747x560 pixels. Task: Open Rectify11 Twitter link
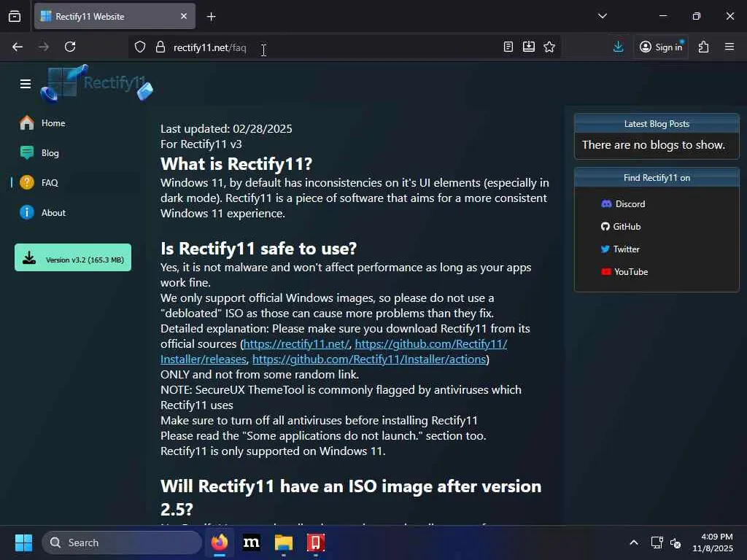point(620,249)
